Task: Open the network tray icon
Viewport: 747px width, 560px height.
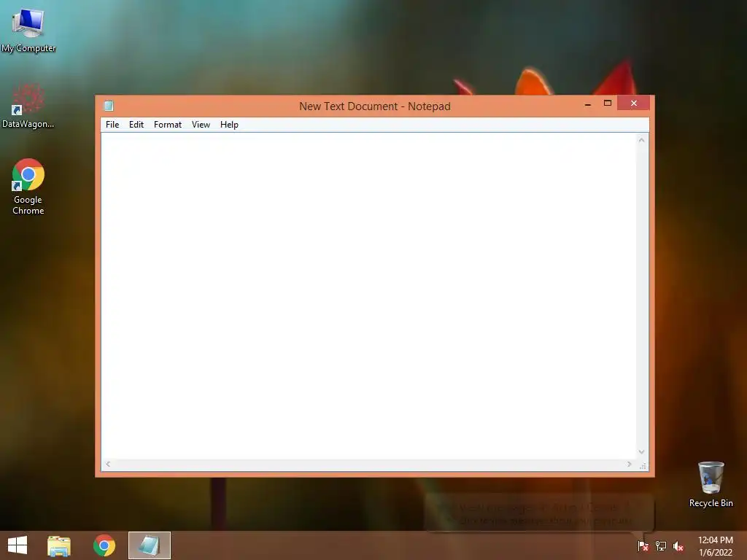Action: tap(661, 546)
